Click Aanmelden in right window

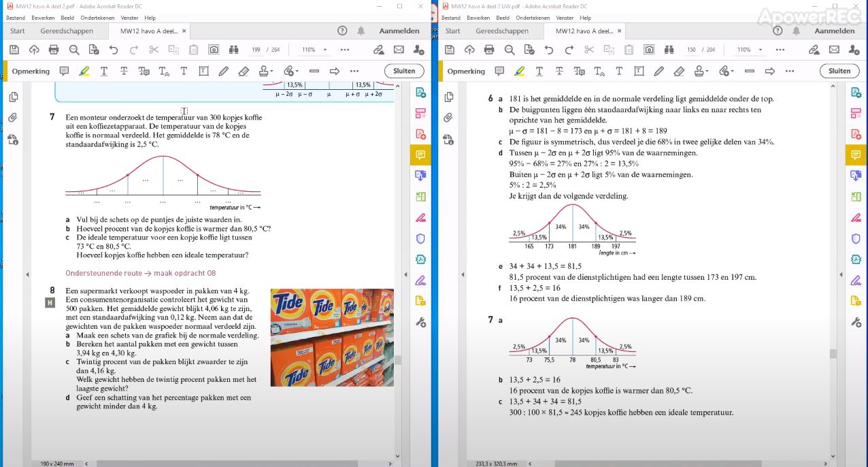pyautogui.click(x=835, y=31)
